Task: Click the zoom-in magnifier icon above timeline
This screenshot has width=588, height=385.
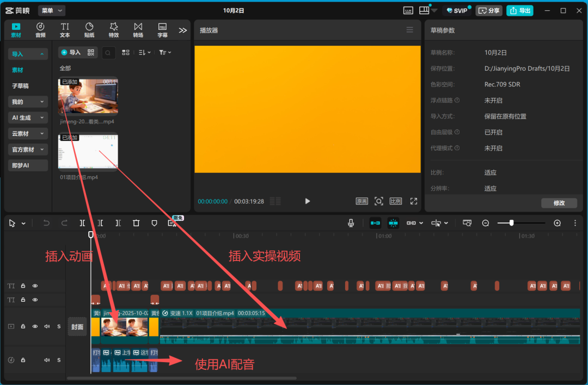Action: (x=557, y=223)
